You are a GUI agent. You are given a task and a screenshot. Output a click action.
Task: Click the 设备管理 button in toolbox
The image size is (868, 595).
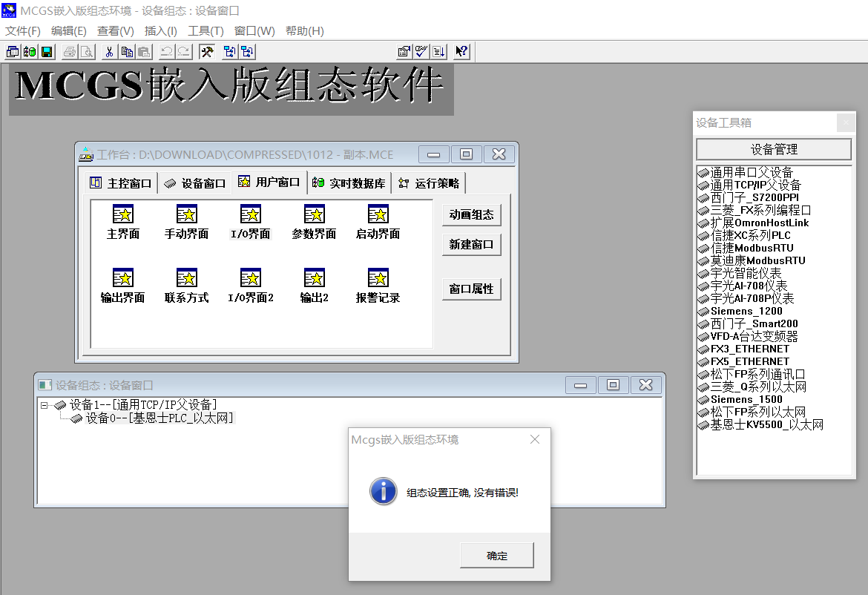coord(774,149)
